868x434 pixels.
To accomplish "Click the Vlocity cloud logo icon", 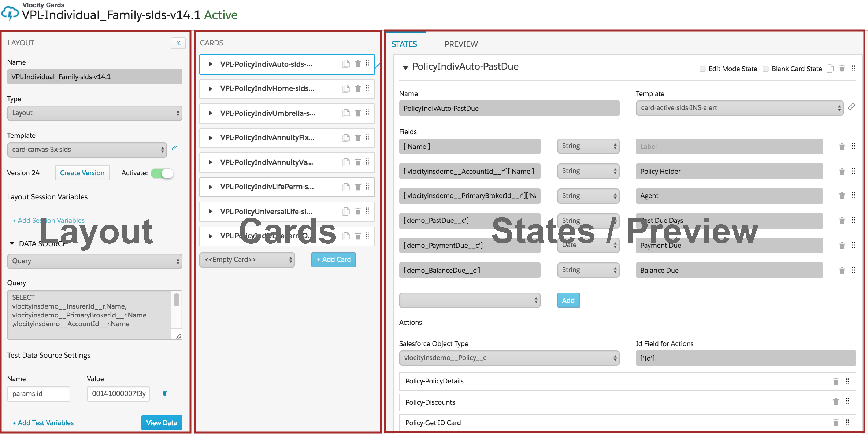I will point(10,13).
